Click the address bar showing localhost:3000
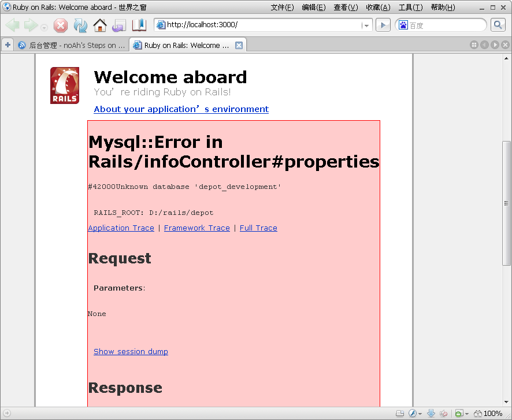Screen dimensions: 512x420 coord(263,25)
